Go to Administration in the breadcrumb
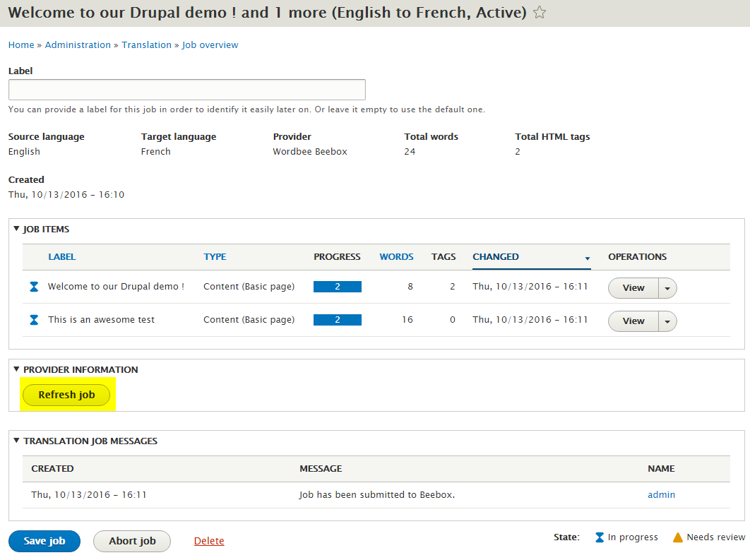750x560 pixels. coord(78,45)
